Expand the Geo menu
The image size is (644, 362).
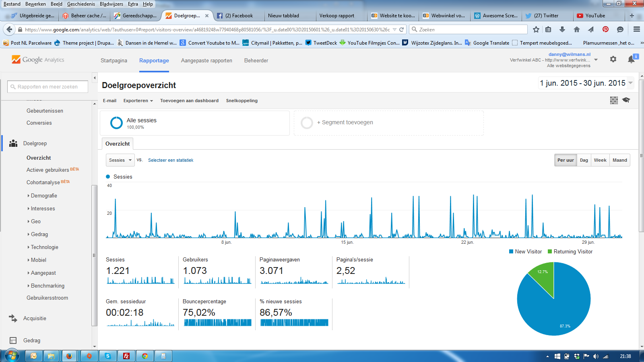tap(35, 221)
